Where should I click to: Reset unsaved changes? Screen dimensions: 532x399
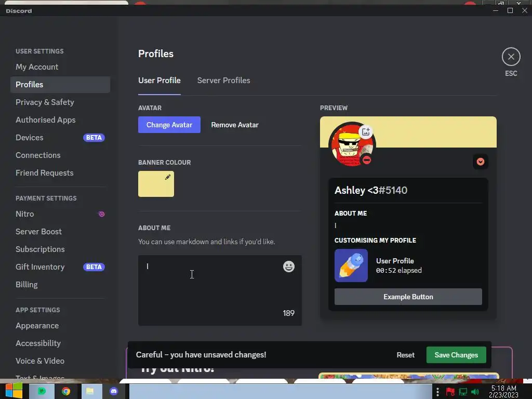click(x=405, y=355)
